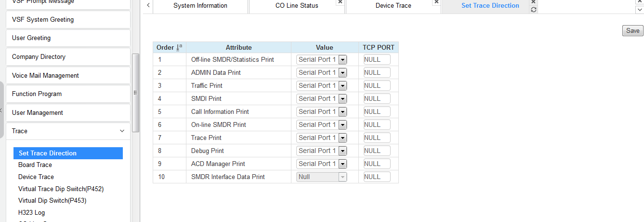Viewport: 644px width, 222px height.
Task: Sort table by Order column icon
Action: coord(179,47)
